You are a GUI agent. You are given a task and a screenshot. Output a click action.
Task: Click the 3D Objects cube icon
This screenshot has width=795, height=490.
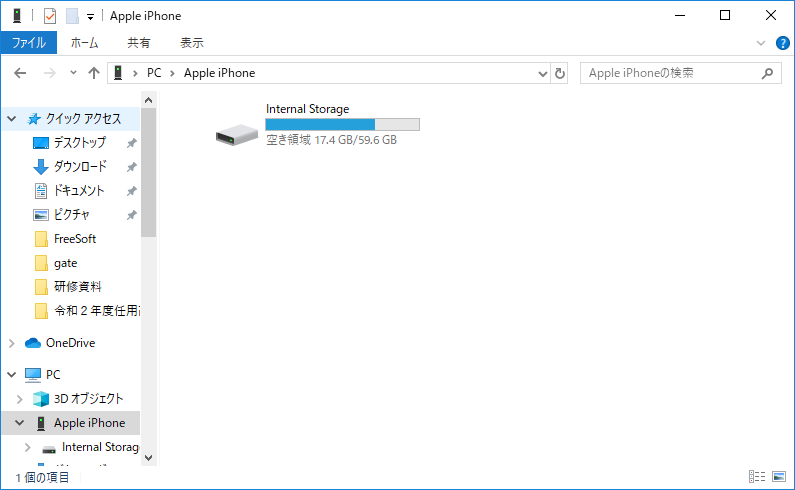pos(41,399)
